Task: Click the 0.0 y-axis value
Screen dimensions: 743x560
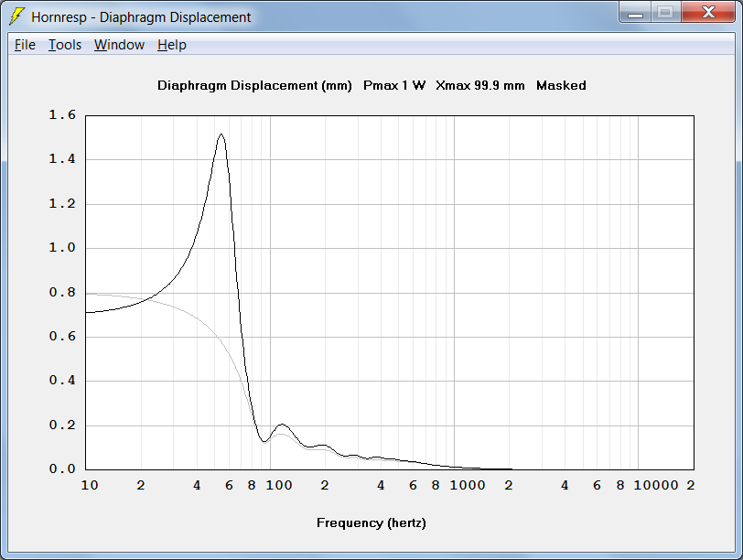Action: click(62, 468)
